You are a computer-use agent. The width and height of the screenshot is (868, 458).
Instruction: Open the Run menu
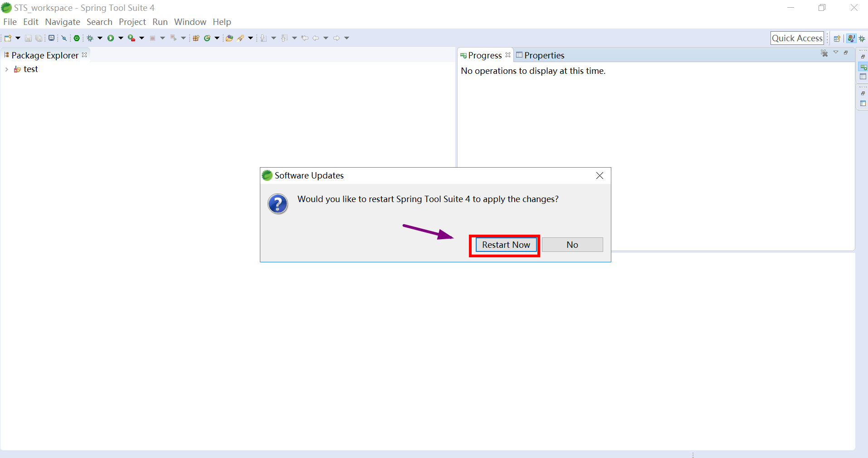pos(160,22)
